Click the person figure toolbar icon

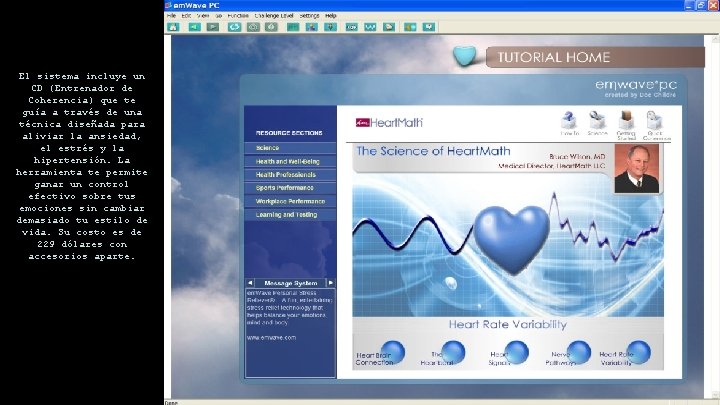[312, 27]
